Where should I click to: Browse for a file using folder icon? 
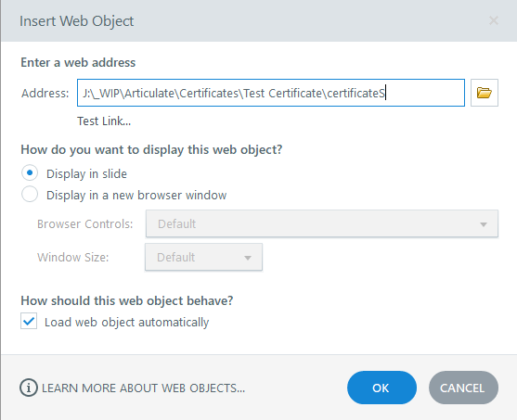coord(484,93)
